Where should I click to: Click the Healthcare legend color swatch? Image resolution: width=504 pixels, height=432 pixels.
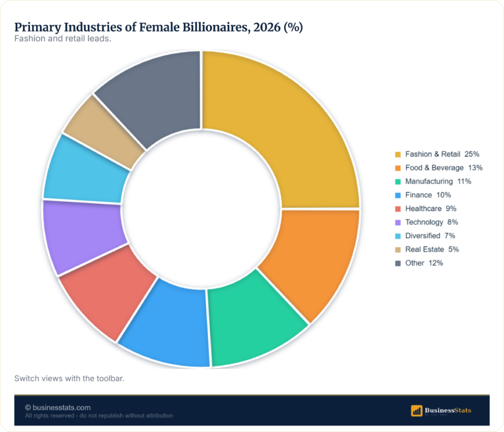(x=398, y=208)
